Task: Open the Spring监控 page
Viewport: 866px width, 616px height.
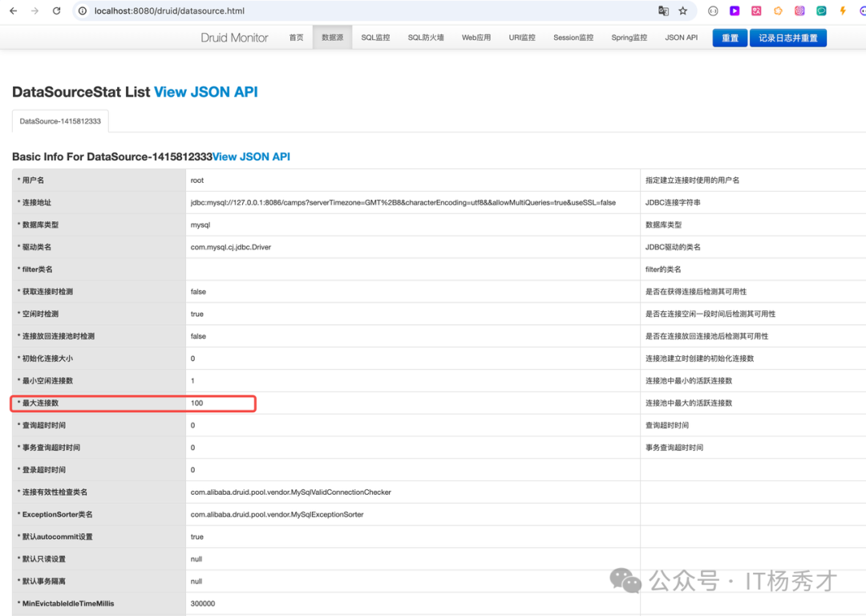Action: [x=629, y=38]
